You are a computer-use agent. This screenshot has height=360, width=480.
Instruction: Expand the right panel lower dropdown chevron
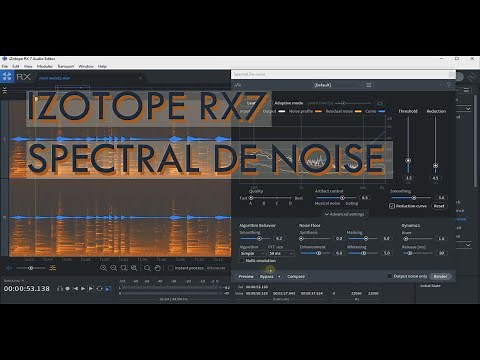tap(468, 245)
